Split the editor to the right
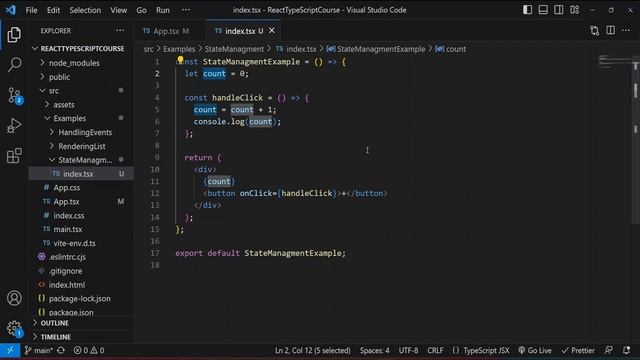 pos(610,31)
